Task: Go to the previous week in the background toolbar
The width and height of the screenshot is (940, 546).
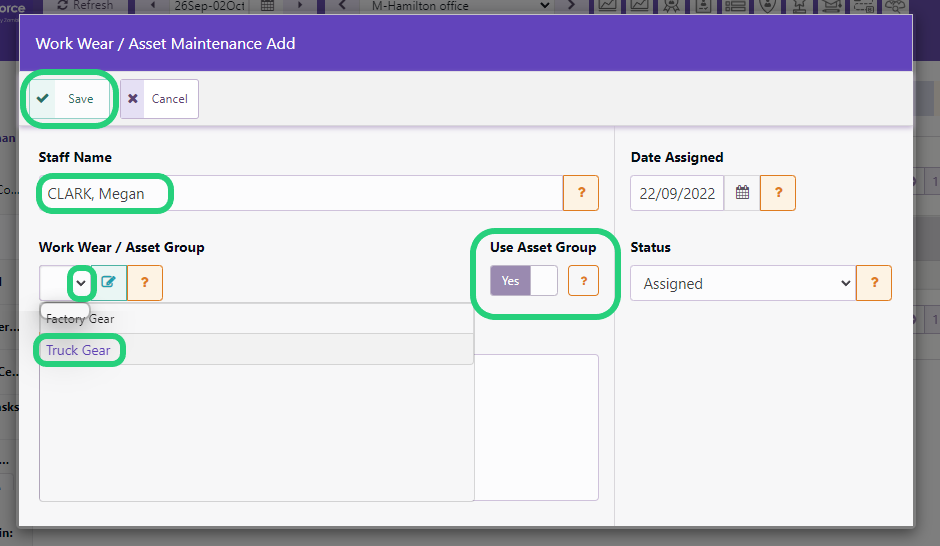Action: 153,6
